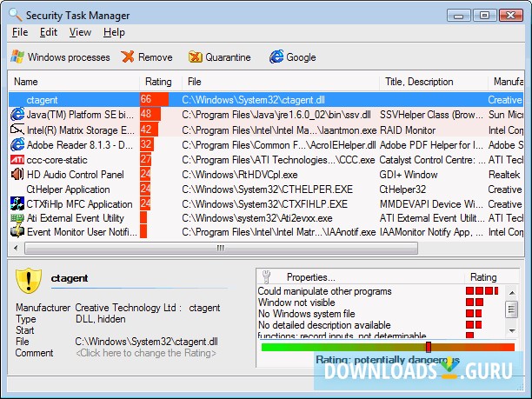
Task: Click the properties list scrollbar thumb
Action: 512,309
